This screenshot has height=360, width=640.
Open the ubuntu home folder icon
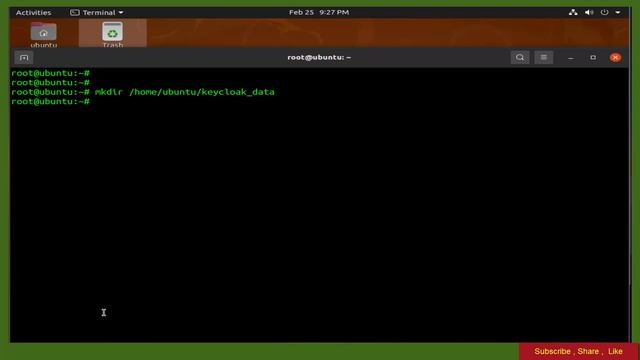44,35
